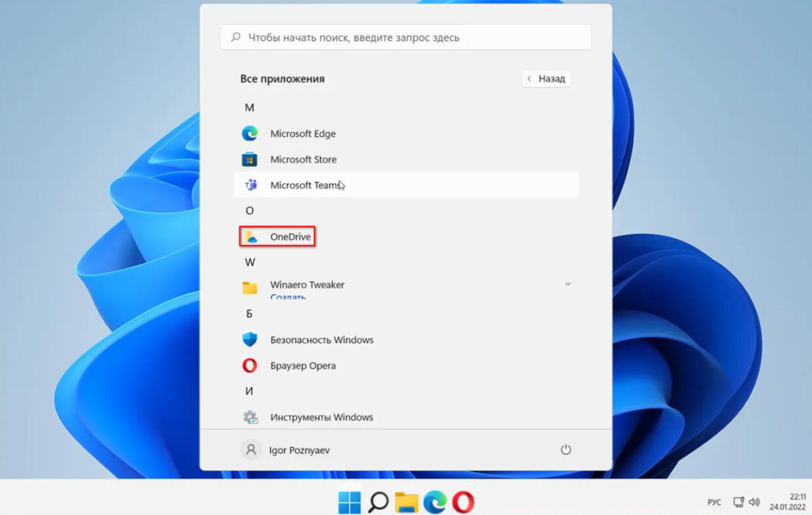This screenshot has width=812, height=515.
Task: Click the power button icon
Action: tap(565, 450)
